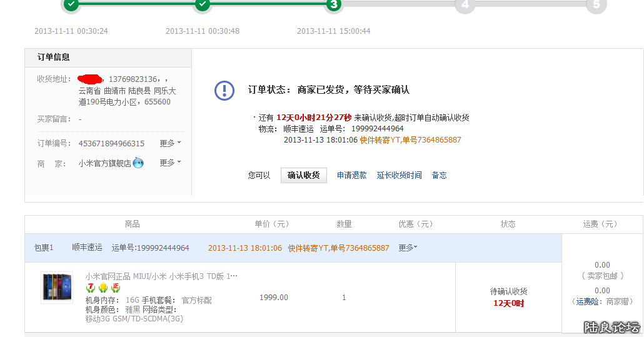The height and width of the screenshot is (337, 644).
Task: Click the completed step checkmark above 00:30:24
Action: tap(71, 4)
